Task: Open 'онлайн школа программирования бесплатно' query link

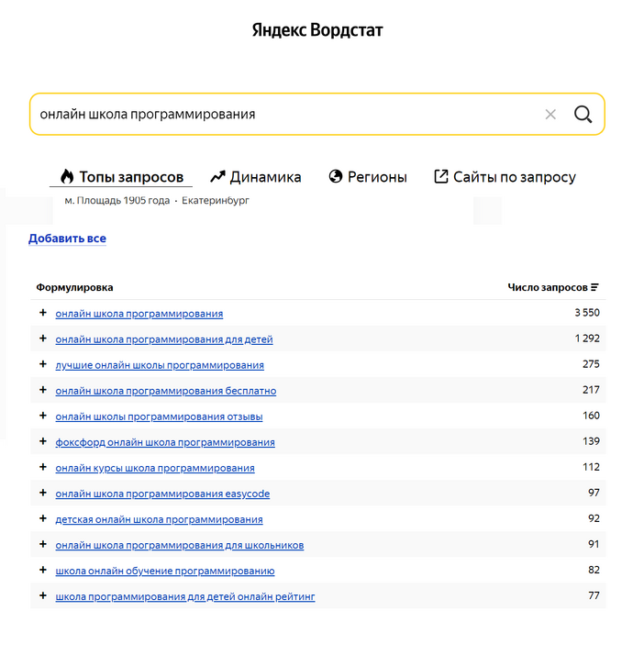Action: point(166,391)
